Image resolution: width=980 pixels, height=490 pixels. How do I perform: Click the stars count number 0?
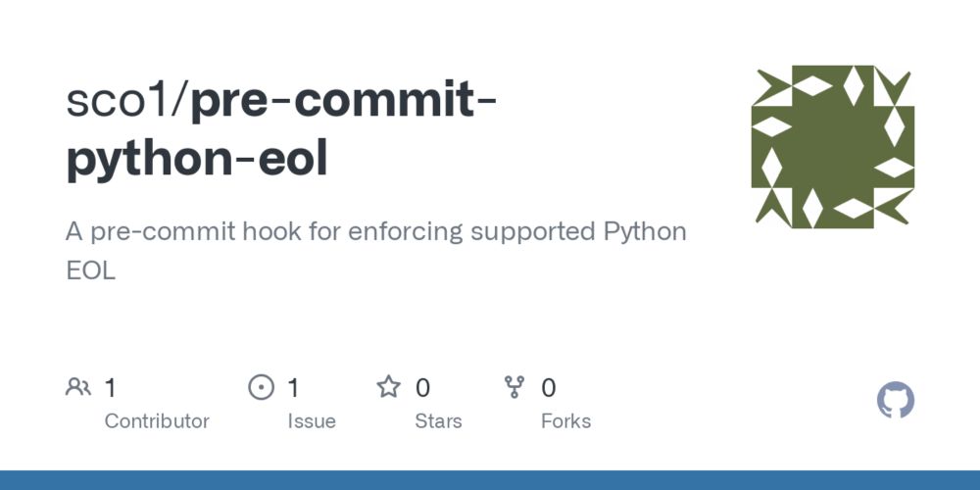(x=422, y=388)
